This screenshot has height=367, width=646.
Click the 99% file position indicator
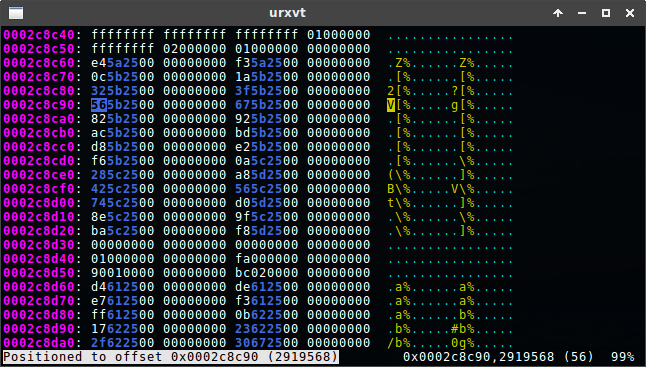click(623, 357)
